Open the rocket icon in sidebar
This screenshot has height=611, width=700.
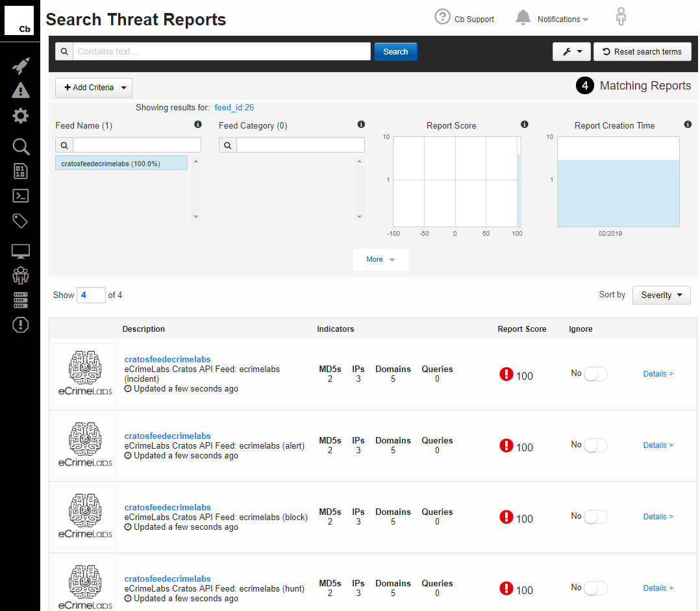pos(21,66)
